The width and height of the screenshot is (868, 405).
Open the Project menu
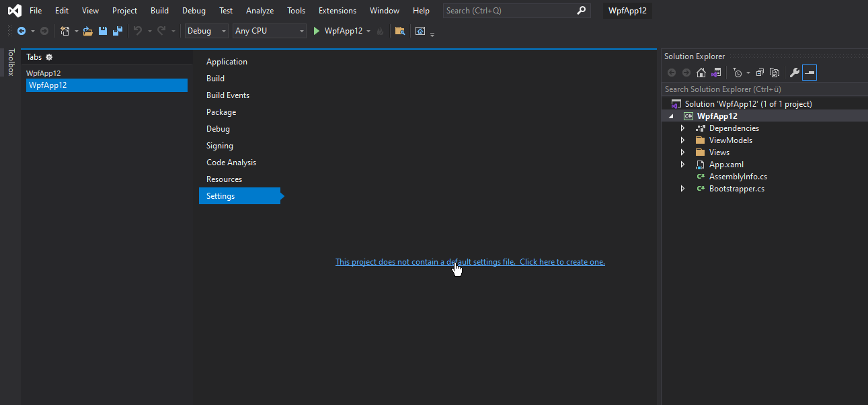tap(124, 11)
